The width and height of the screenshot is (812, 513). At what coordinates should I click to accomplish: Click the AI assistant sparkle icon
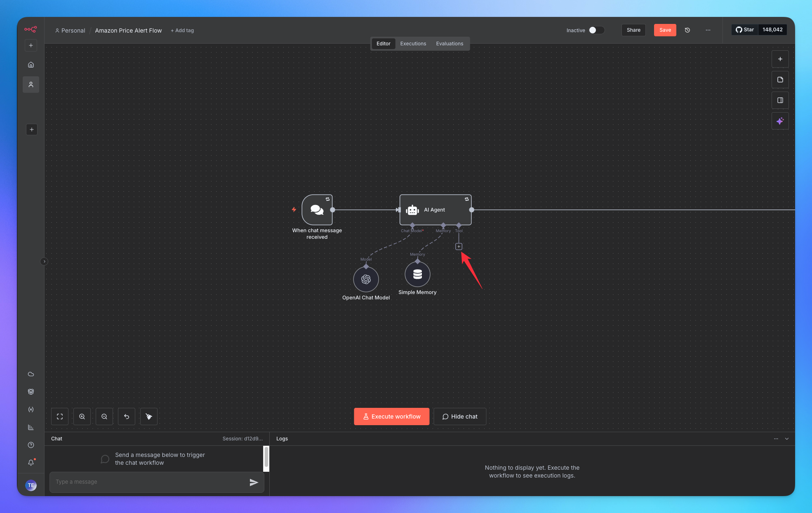point(780,121)
